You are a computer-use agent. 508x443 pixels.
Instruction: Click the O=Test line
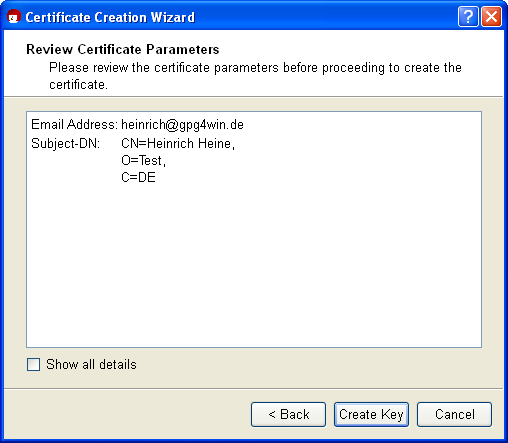(143, 161)
